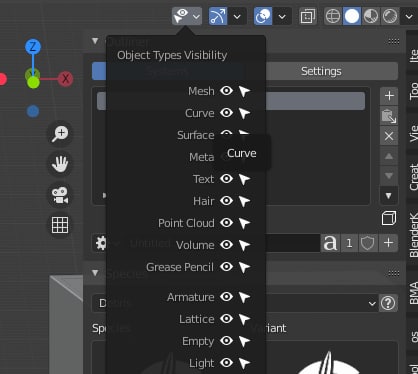This screenshot has height=374, width=418.
Task: Toggle the fake user shield icon
Action: 368,243
